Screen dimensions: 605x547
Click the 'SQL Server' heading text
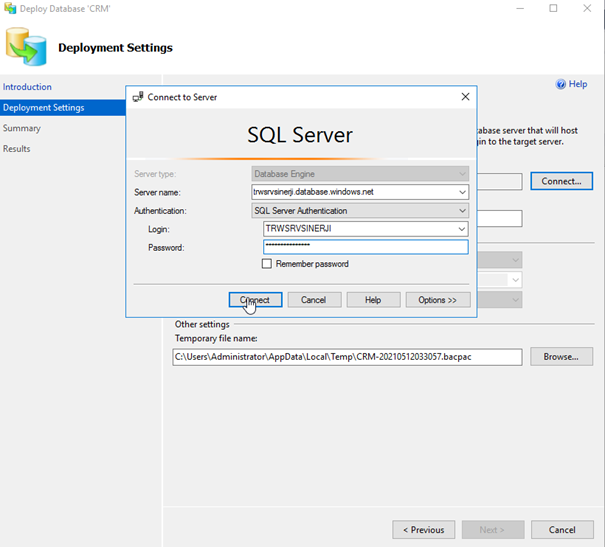pos(300,135)
